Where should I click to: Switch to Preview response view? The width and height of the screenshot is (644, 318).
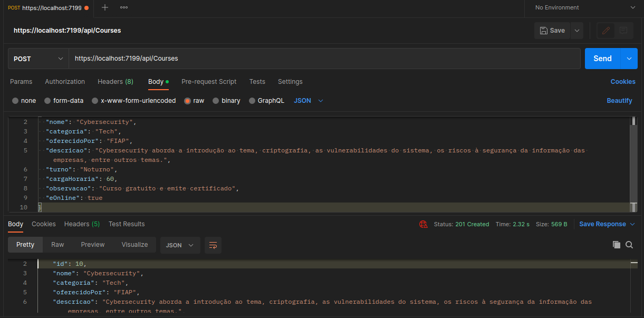(x=93, y=245)
